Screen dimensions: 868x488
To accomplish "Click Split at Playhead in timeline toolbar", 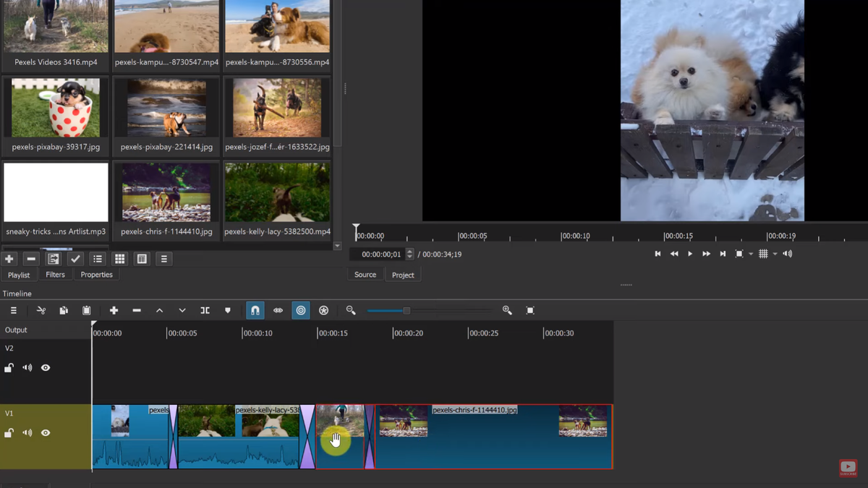I will coord(205,310).
